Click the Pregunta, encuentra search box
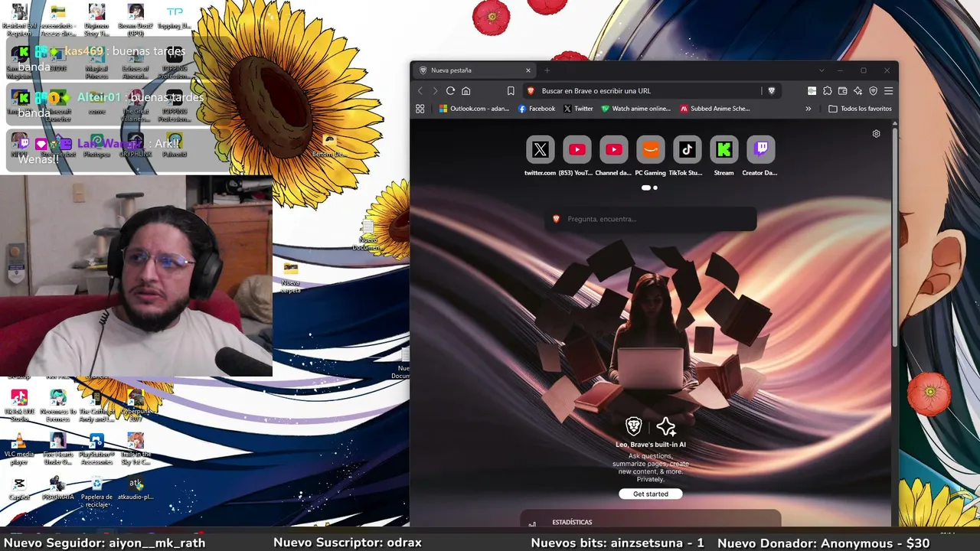 [x=651, y=219]
